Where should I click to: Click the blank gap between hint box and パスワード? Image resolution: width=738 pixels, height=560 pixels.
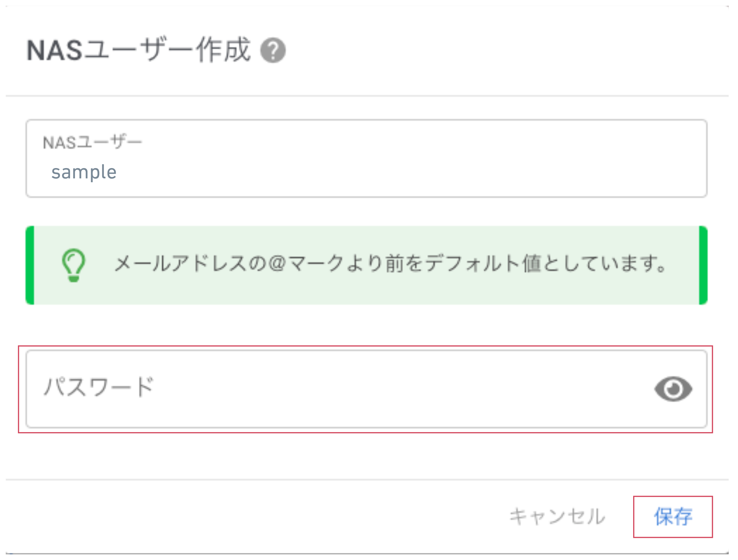coord(366,325)
